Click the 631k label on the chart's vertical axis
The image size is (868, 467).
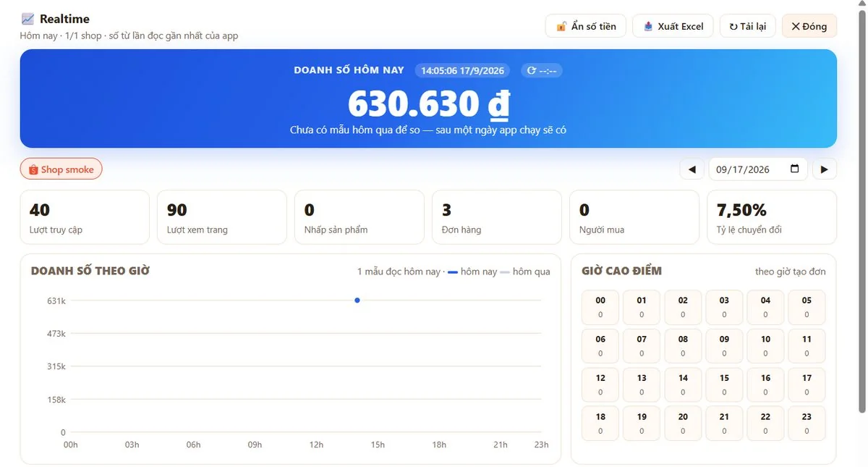point(57,300)
